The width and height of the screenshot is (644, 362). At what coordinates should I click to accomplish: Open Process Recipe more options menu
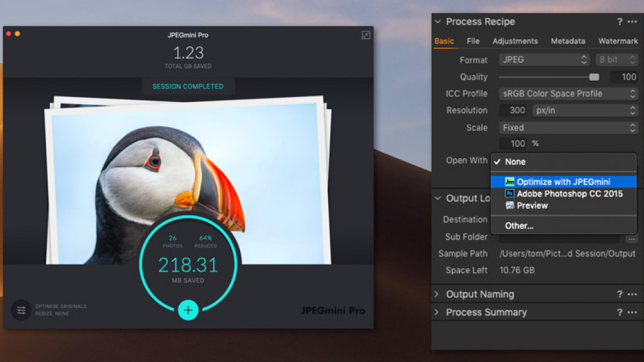[x=632, y=22]
